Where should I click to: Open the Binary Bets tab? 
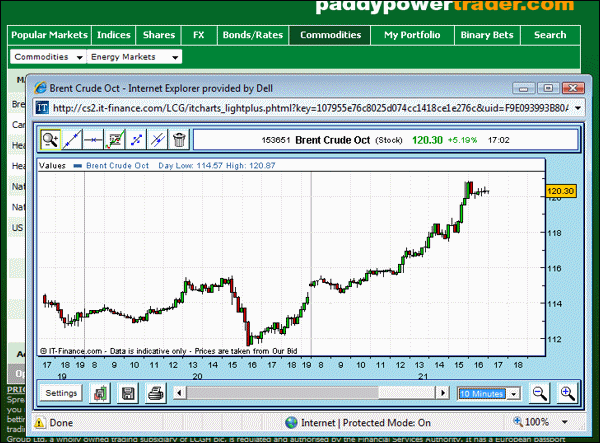tap(487, 35)
